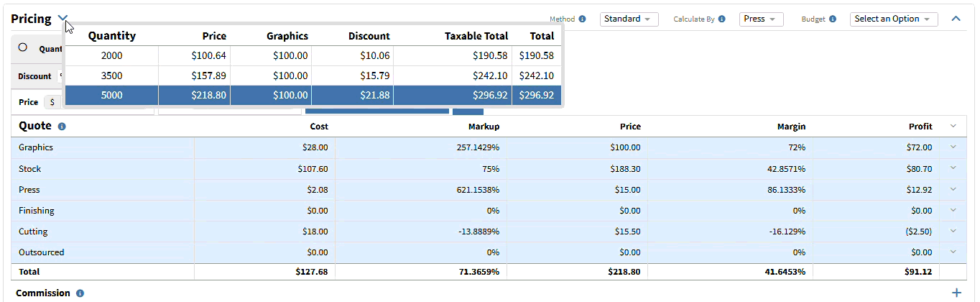Collapse the Pricing panel with up chevron
The width and height of the screenshot is (980, 302).
956,19
